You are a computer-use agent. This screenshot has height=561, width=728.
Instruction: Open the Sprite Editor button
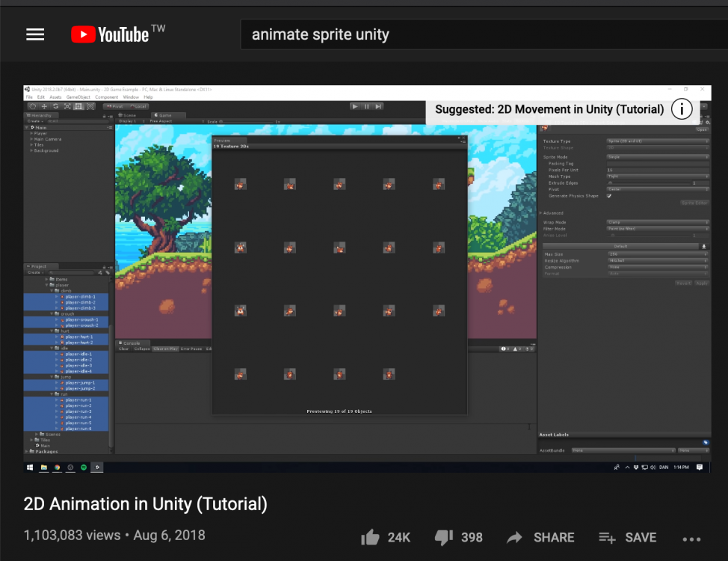coord(694,203)
